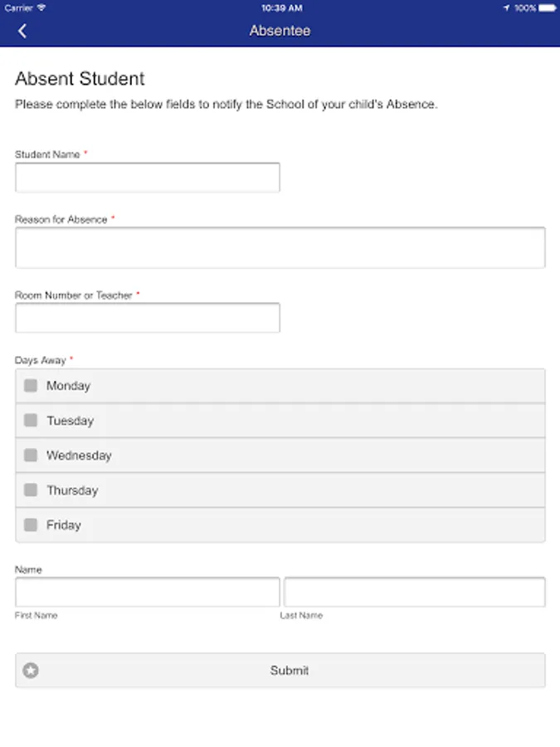Tick the Tuesday checkbox
This screenshot has height=747, width=560.
(31, 421)
